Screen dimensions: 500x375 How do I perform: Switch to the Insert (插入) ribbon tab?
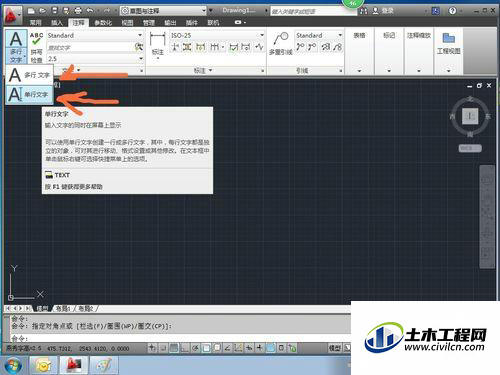(57, 23)
